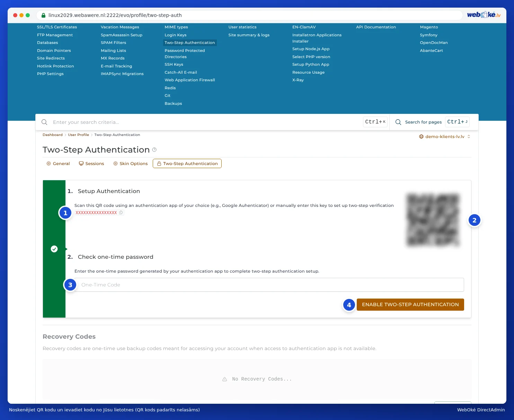This screenshot has height=420, width=514.
Task: Copy the secret key with the copy icon
Action: [x=121, y=213]
